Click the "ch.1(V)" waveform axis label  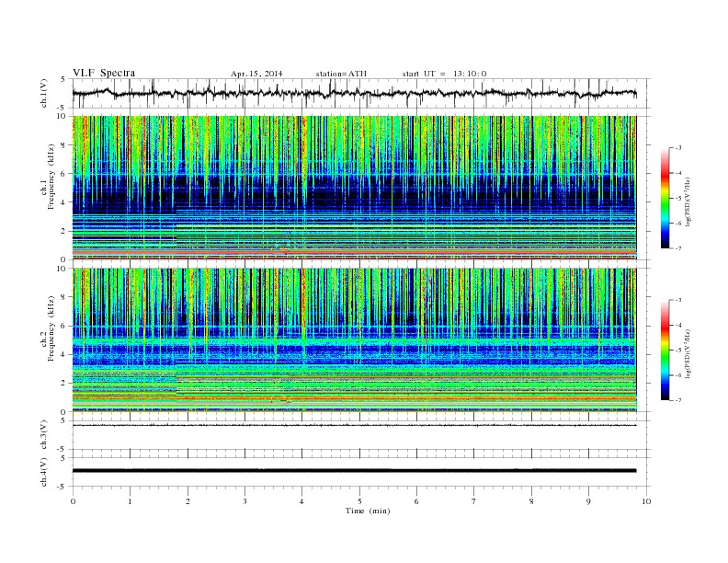pyautogui.click(x=43, y=93)
